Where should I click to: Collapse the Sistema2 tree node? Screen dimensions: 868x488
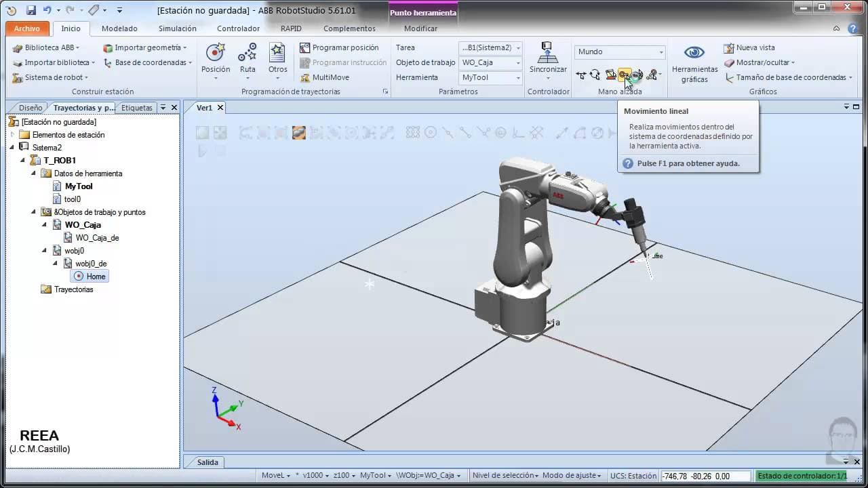tap(12, 148)
